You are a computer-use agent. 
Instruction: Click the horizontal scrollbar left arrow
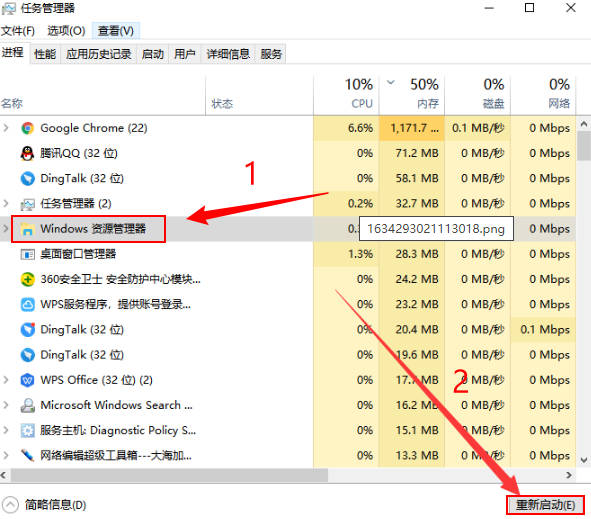click(x=4, y=475)
